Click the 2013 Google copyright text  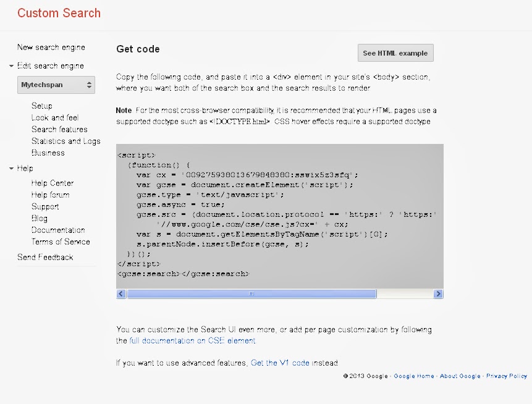pos(365,376)
